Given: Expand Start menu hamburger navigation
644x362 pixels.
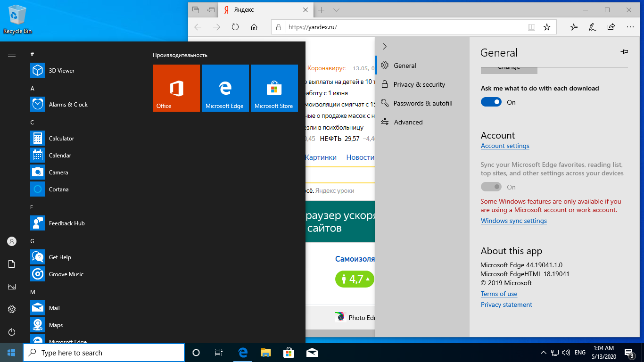Looking at the screenshot, I should (12, 55).
